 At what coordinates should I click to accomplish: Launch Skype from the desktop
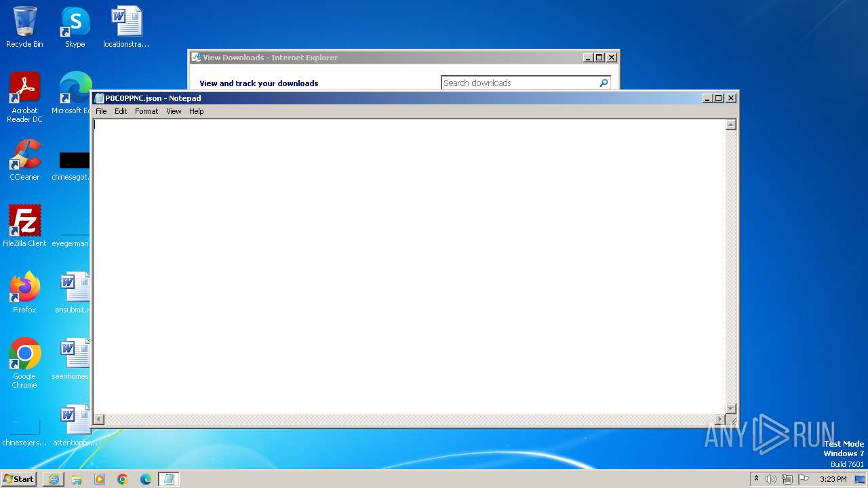pyautogui.click(x=75, y=27)
